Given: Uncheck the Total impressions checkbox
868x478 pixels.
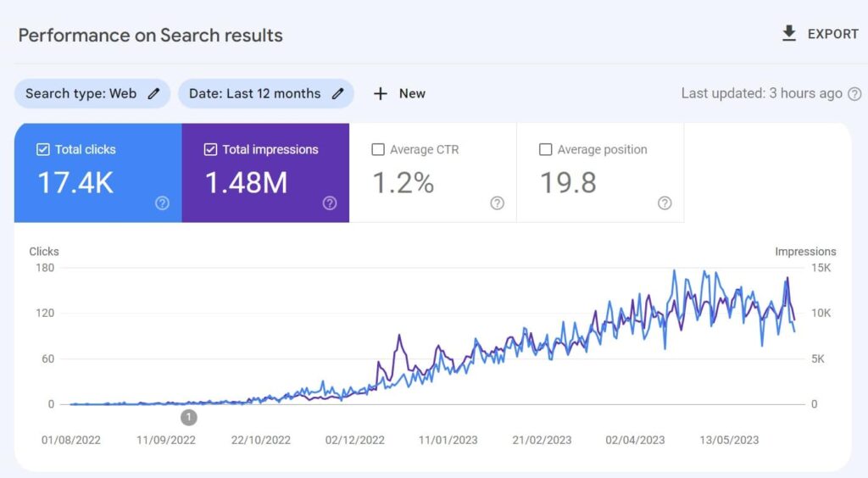Looking at the screenshot, I should (x=210, y=150).
